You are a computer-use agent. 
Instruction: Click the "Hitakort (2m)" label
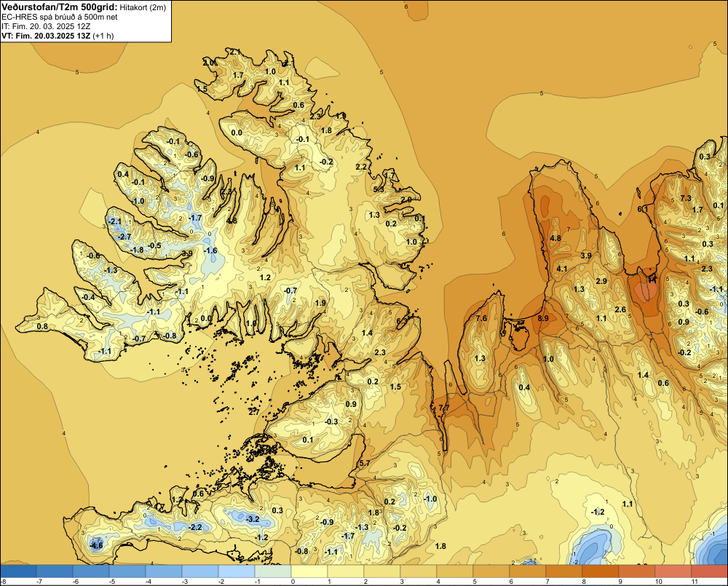tap(143, 7)
